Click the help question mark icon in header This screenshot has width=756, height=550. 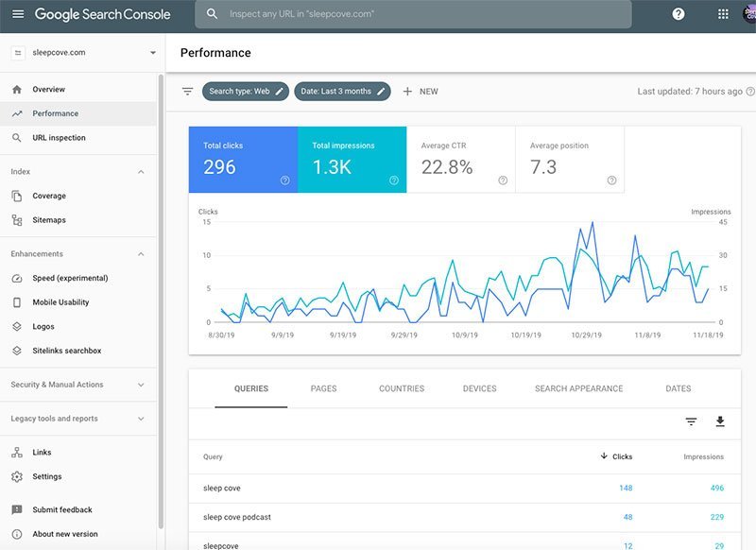tap(678, 14)
